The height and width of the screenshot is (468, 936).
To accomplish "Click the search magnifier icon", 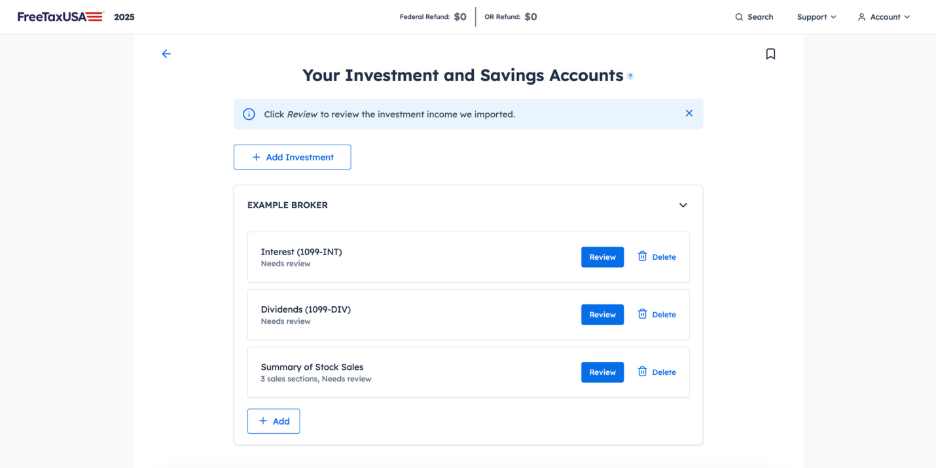I will (739, 17).
